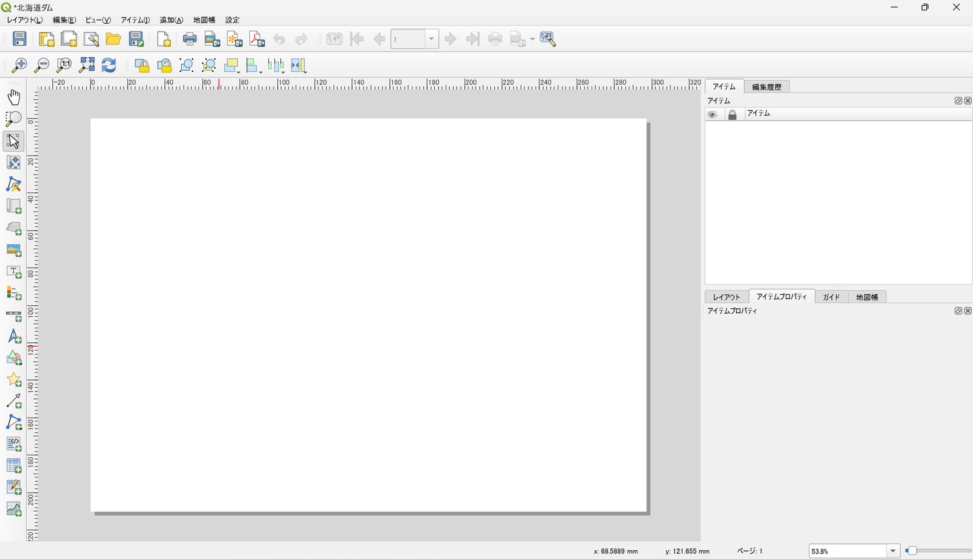Choose the Edit nodes tool
Image resolution: width=973 pixels, height=560 pixels.
click(13, 184)
